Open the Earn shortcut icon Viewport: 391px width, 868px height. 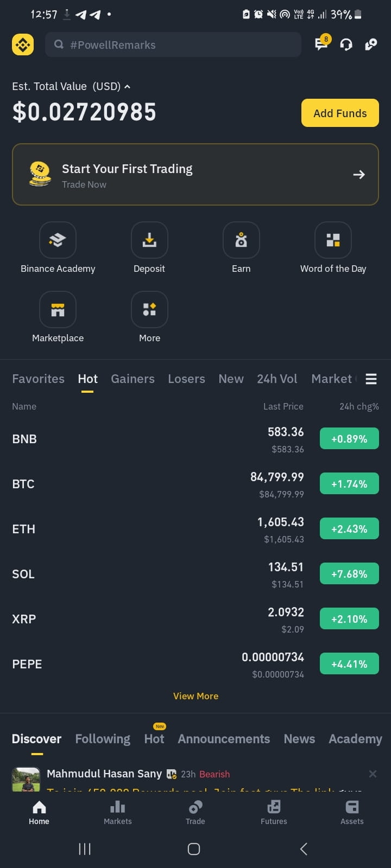pyautogui.click(x=241, y=240)
